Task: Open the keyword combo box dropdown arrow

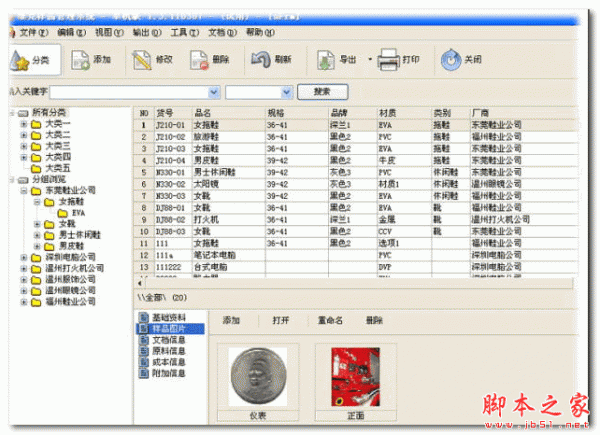Action: pyautogui.click(x=214, y=92)
